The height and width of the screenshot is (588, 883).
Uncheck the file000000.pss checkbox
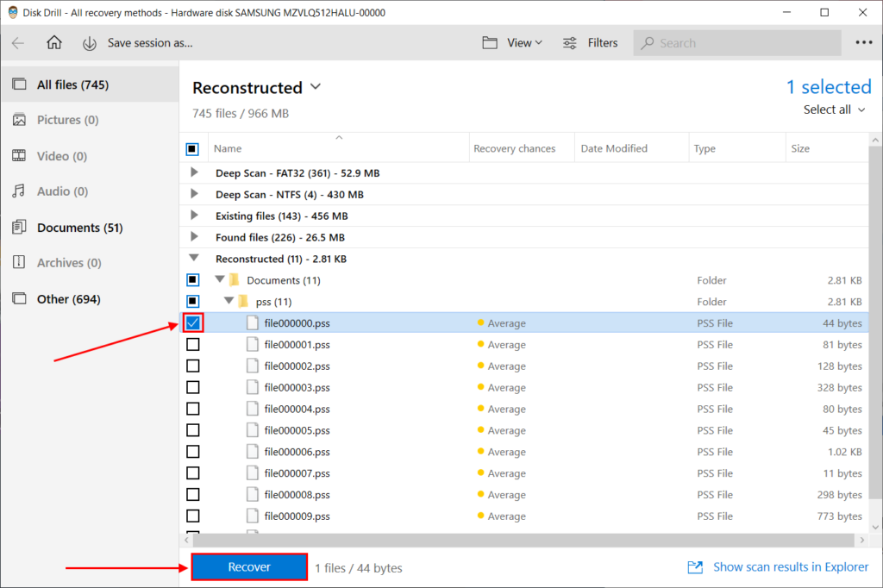click(193, 322)
